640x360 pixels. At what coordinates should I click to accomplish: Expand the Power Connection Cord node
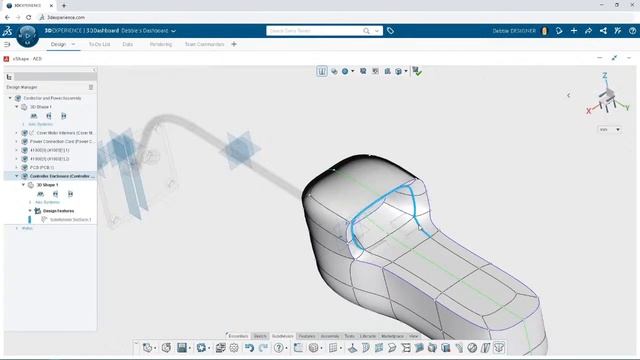[x=17, y=142]
